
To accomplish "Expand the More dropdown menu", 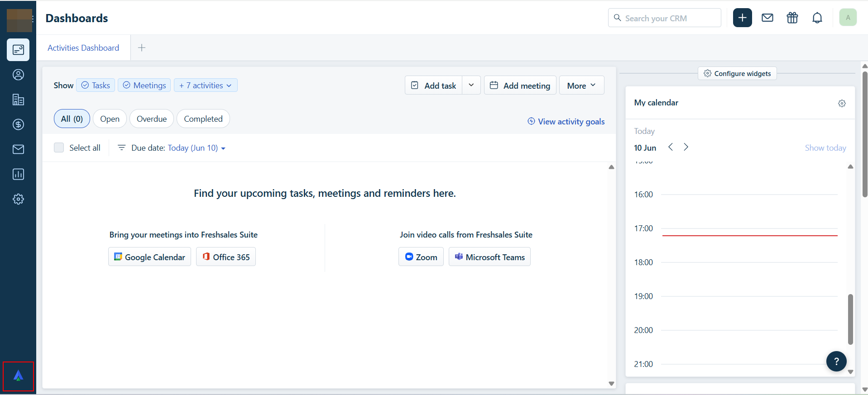I will click(581, 85).
